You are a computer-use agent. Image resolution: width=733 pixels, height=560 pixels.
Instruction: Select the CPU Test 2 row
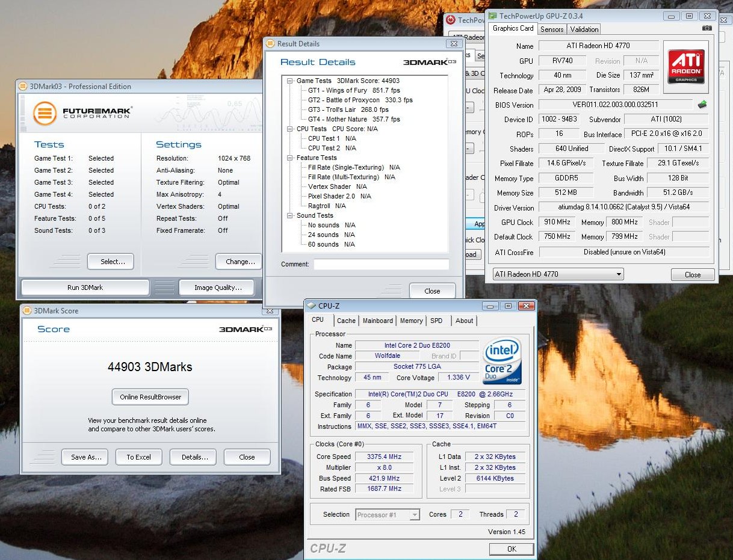332,148
